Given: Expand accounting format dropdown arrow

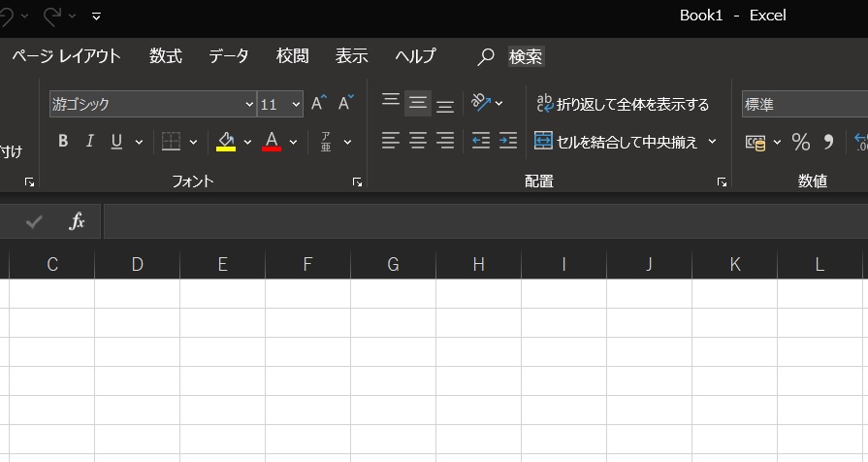Looking at the screenshot, I should tap(777, 143).
